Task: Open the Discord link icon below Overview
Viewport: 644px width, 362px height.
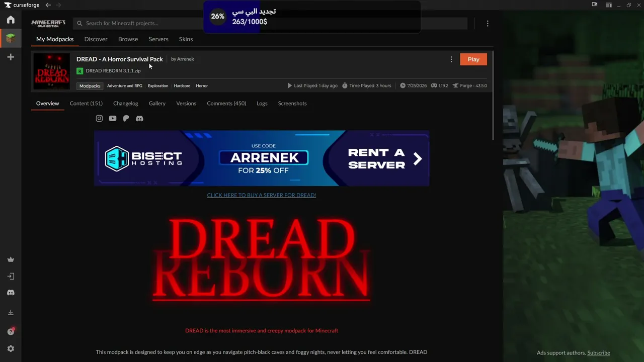Action: 140,119
